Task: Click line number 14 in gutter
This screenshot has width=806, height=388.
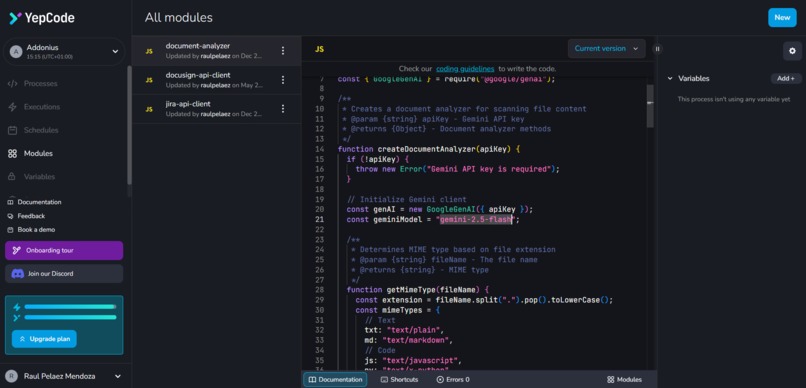Action: (319, 149)
